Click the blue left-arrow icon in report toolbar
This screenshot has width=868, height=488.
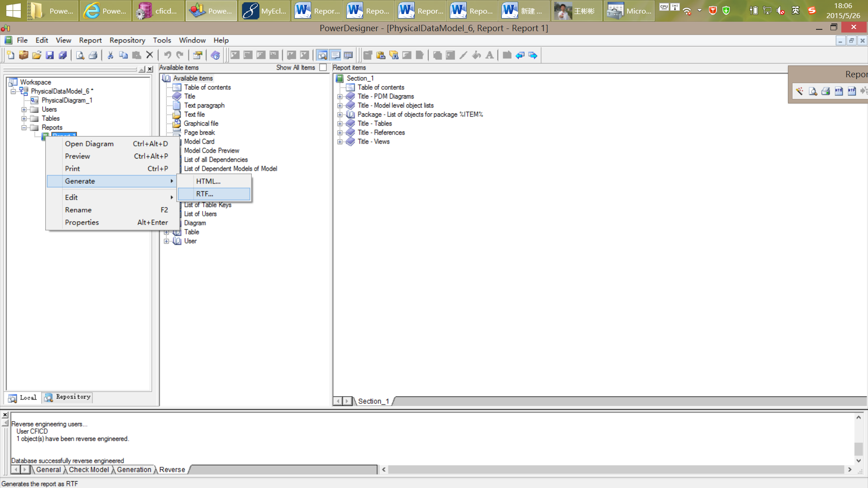520,55
